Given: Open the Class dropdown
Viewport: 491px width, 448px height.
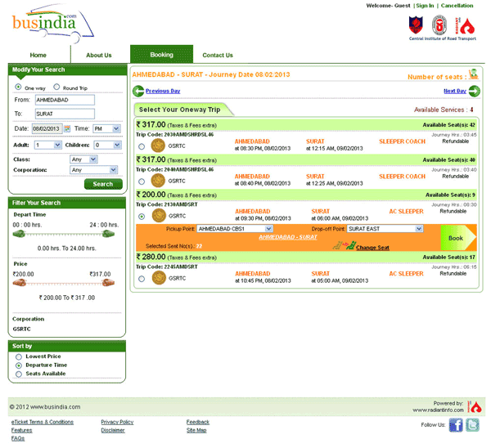Looking at the screenshot, I should pos(83,159).
